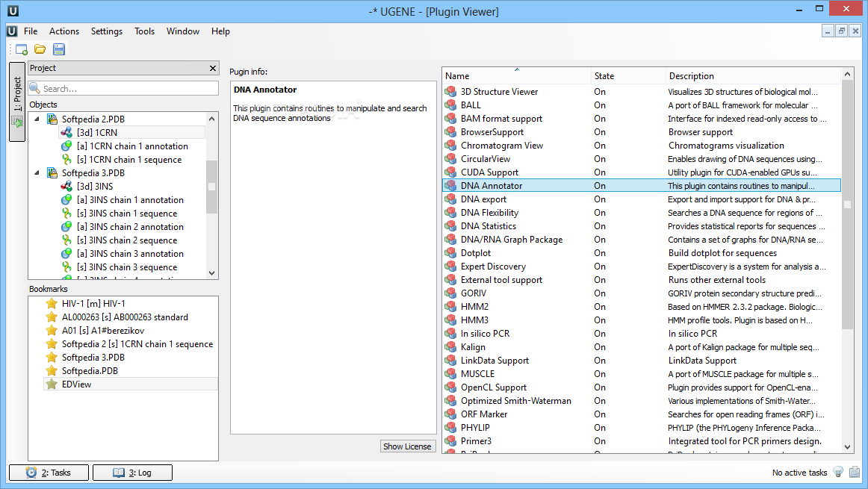This screenshot has height=489, width=868.
Task: Click the Objects tree scrollbar down arrow
Action: point(211,272)
